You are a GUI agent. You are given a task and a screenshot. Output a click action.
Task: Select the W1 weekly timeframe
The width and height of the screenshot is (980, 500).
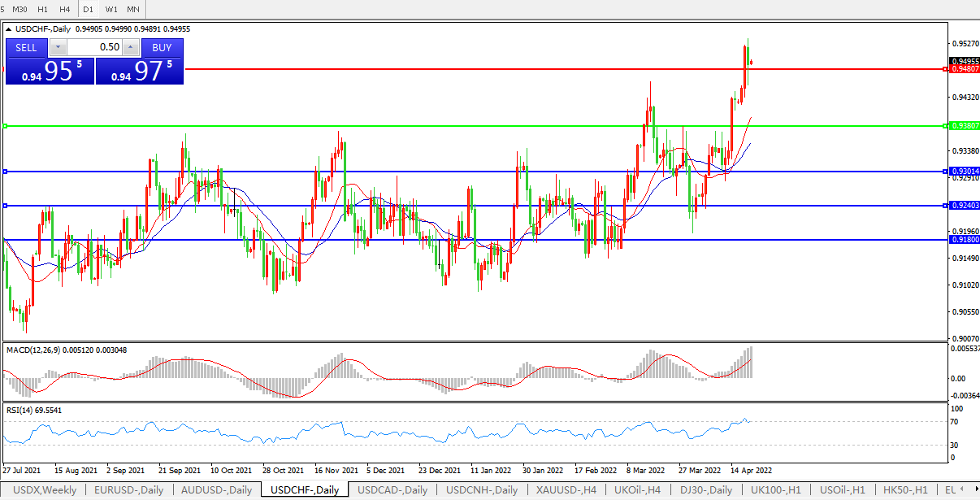(x=111, y=9)
